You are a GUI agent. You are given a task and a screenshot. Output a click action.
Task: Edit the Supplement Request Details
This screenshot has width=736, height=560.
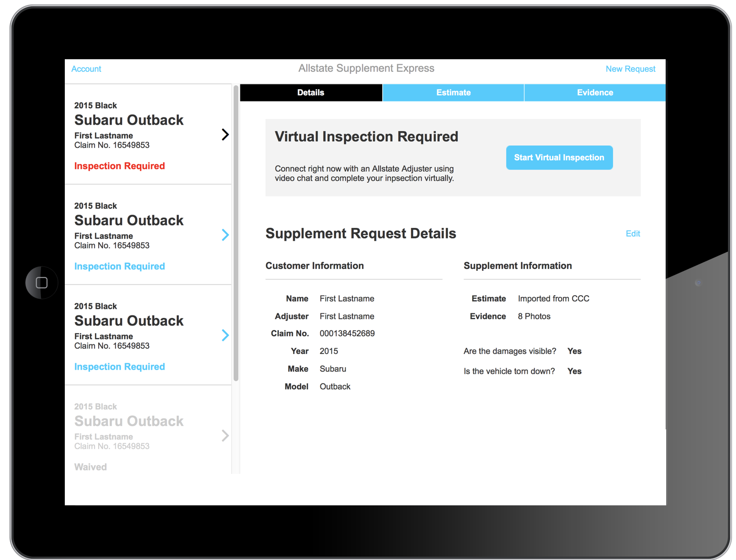633,233
